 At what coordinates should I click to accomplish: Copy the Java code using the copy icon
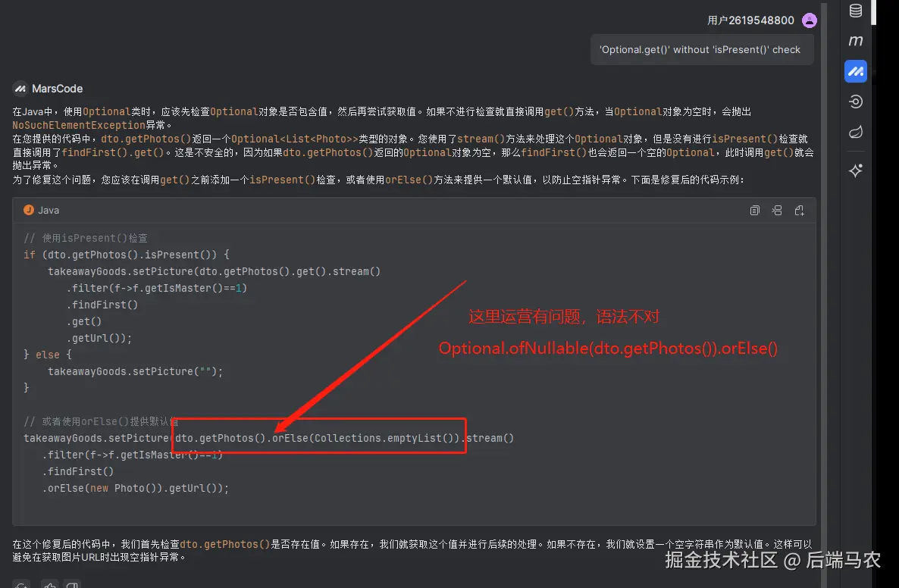[x=755, y=210]
